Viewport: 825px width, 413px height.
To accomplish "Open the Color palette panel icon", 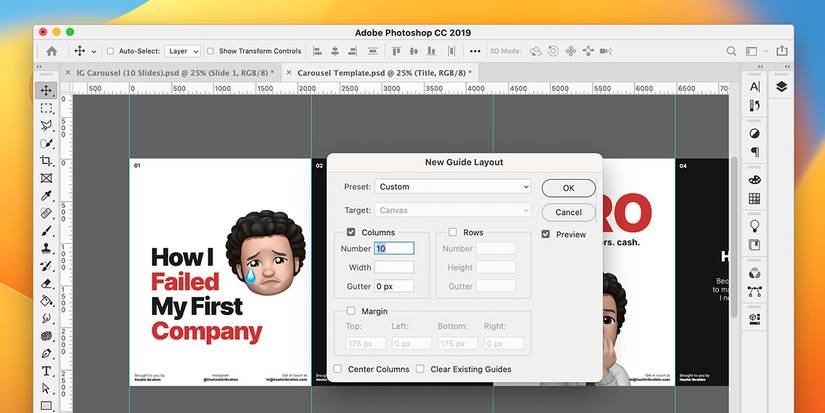I will click(x=754, y=180).
